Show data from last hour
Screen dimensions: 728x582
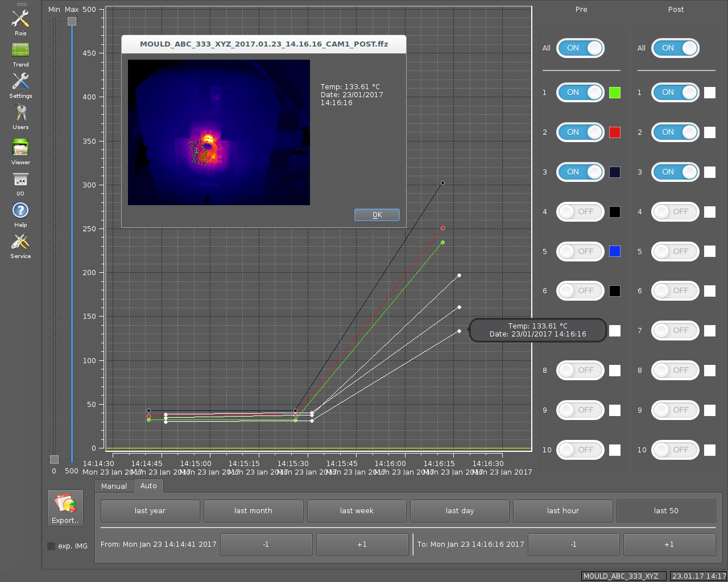pos(562,511)
